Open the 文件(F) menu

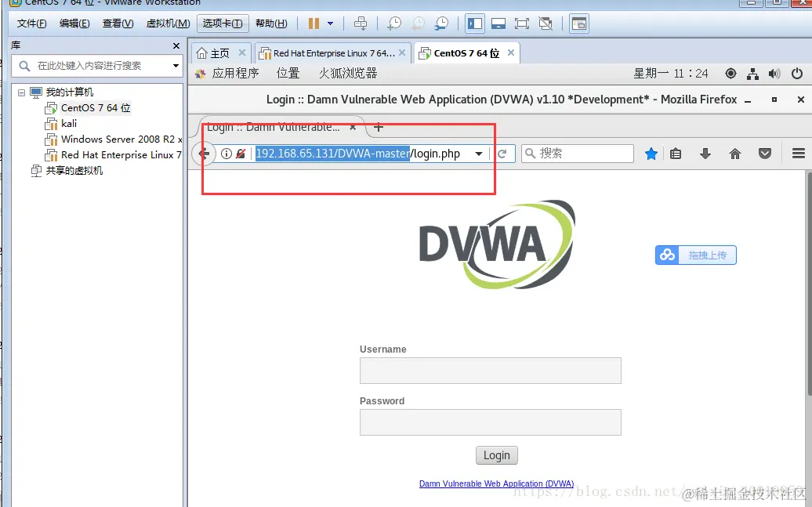tap(31, 24)
